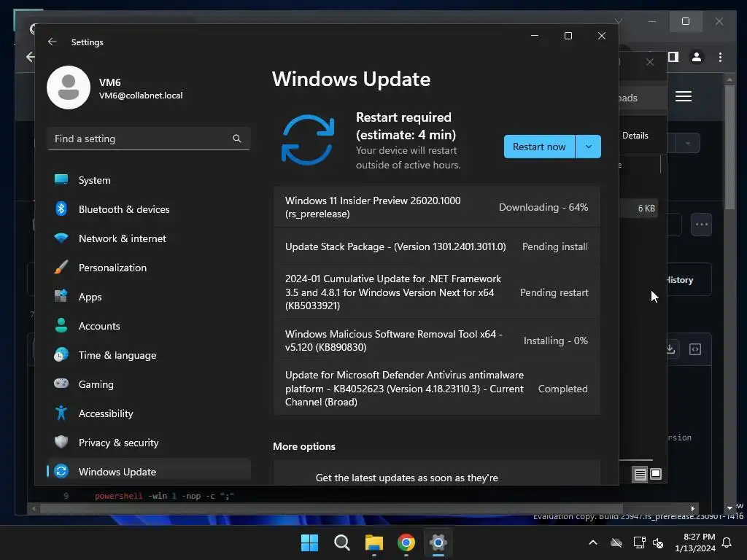Screen dimensions: 747x560
Task: Click the More options heading
Action: coord(304,446)
